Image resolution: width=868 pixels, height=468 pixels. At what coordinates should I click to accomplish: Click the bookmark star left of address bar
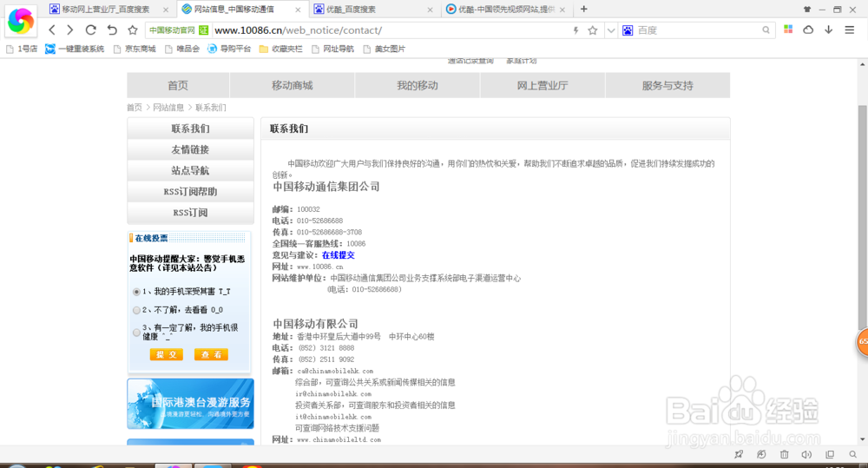click(x=132, y=30)
